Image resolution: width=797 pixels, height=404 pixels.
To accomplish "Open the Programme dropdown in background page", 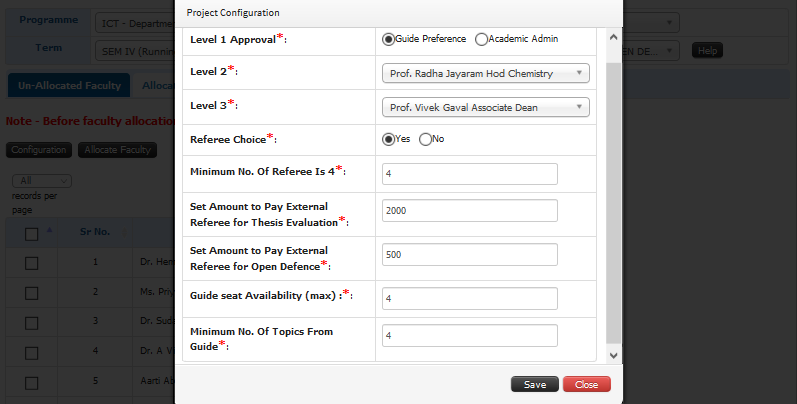I will 134,23.
